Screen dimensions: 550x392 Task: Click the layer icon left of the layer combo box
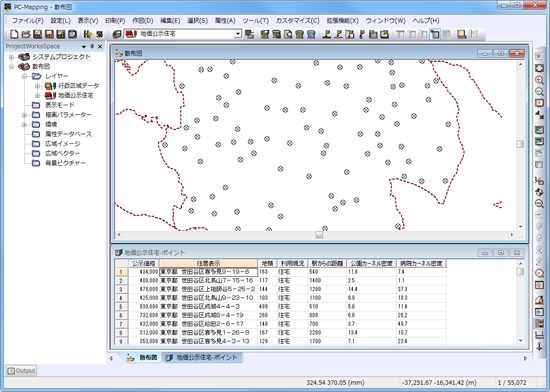[117, 34]
